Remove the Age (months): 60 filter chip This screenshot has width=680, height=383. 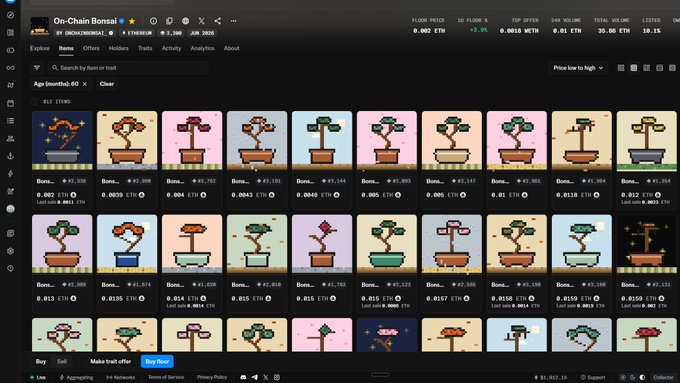click(x=85, y=84)
